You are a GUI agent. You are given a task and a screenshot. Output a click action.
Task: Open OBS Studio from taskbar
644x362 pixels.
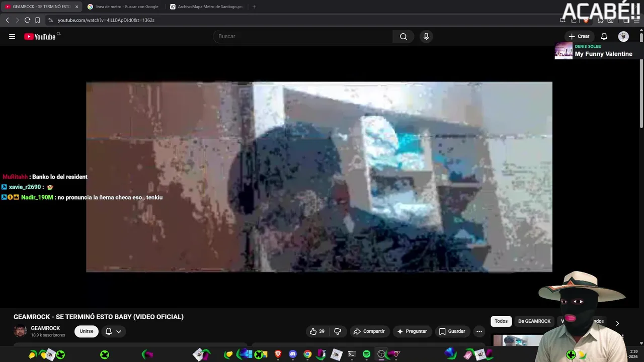[x=381, y=354]
